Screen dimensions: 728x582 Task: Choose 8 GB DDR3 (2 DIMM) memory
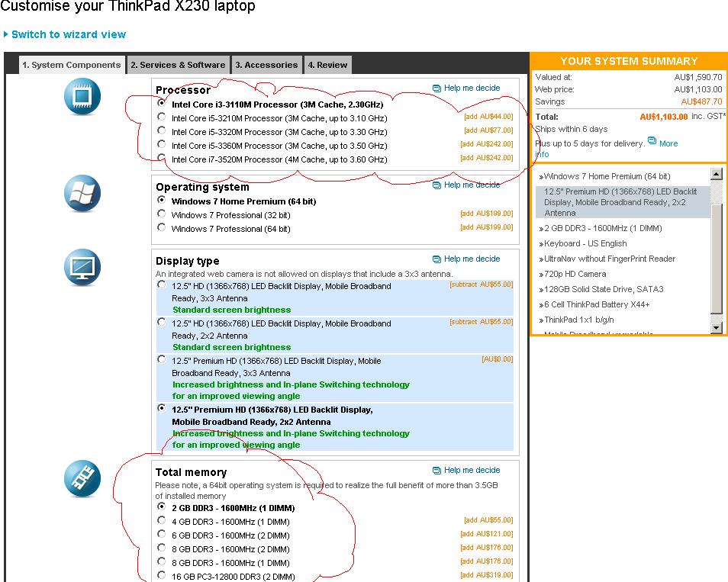(x=161, y=547)
